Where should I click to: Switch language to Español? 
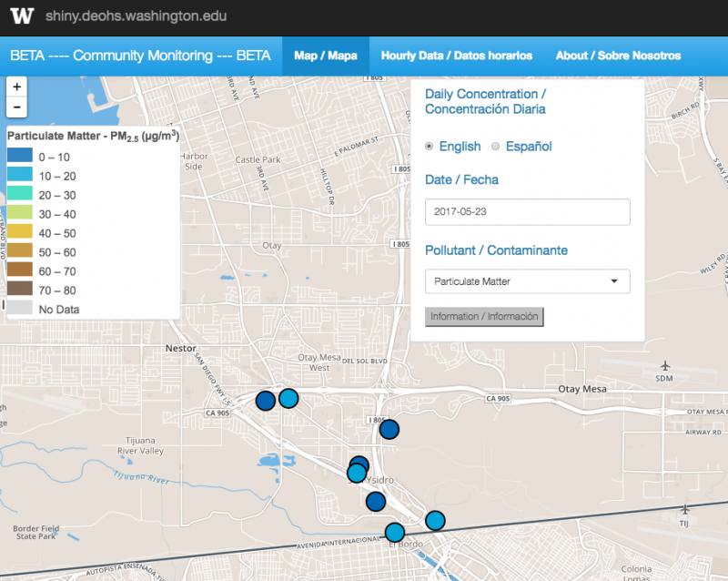click(x=496, y=147)
